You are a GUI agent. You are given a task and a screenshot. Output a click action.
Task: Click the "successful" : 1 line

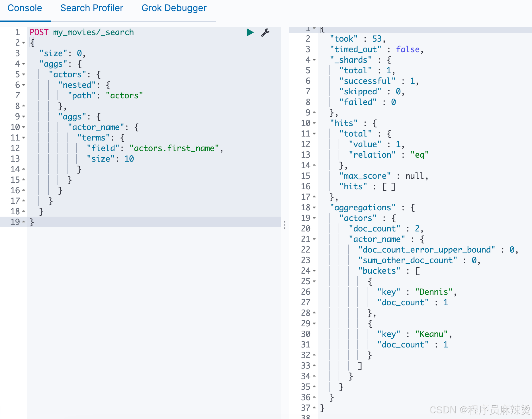tap(379, 81)
